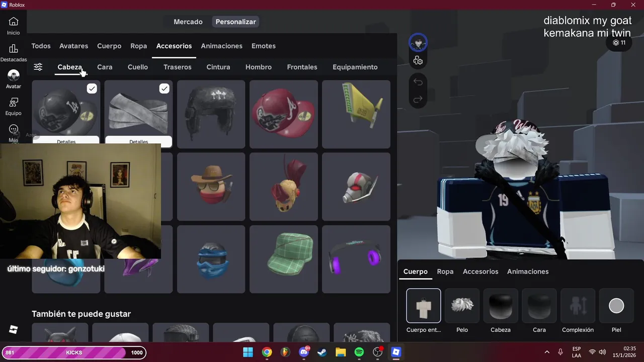This screenshot has height=362, width=644.
Task: Open the Más three-dots sidebar icon
Action: pos(14,130)
